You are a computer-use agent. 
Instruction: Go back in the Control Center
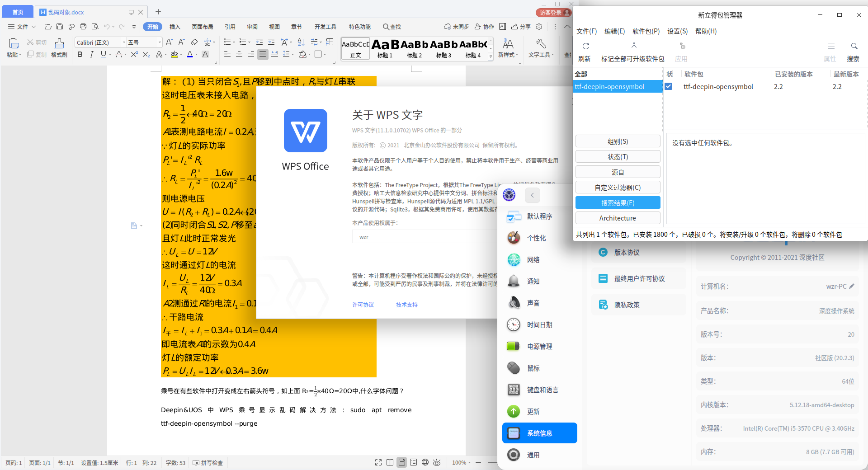(x=533, y=195)
